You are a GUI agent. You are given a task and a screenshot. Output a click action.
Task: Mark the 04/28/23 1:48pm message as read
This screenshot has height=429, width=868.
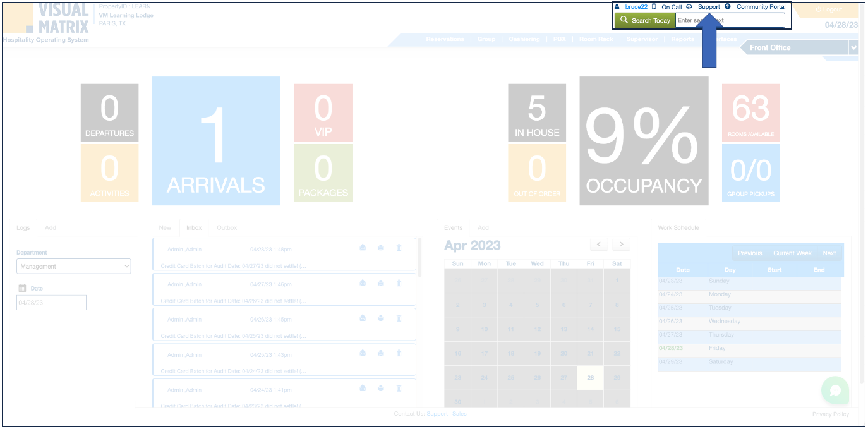coord(363,248)
